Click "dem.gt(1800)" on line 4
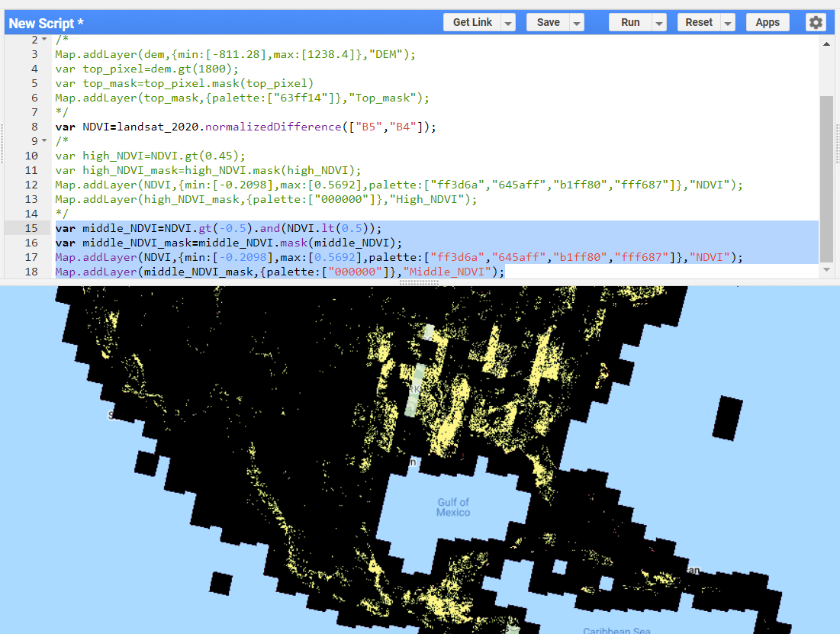The width and height of the screenshot is (840, 634). pyautogui.click(x=190, y=69)
